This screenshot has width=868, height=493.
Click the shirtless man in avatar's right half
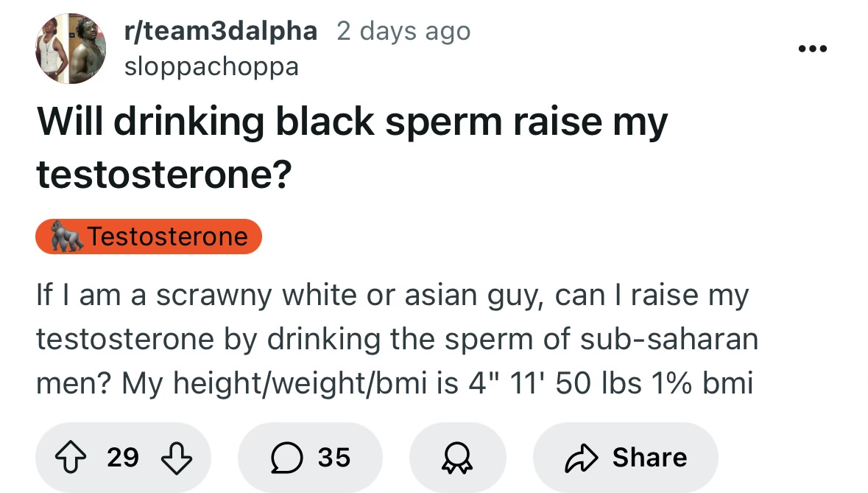[x=88, y=49]
